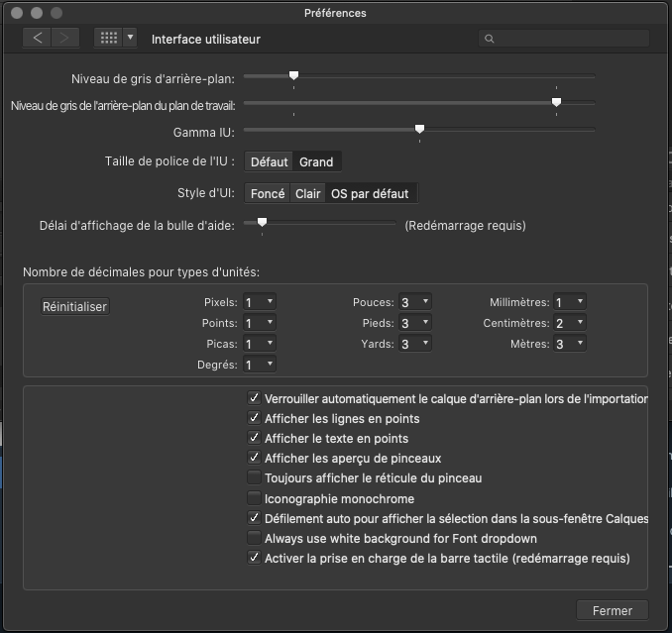
Task: Open the Pouces decimals dropdown
Action: (415, 302)
